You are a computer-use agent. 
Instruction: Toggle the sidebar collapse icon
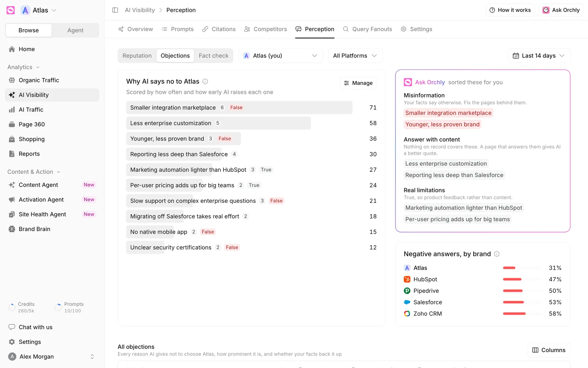(115, 10)
